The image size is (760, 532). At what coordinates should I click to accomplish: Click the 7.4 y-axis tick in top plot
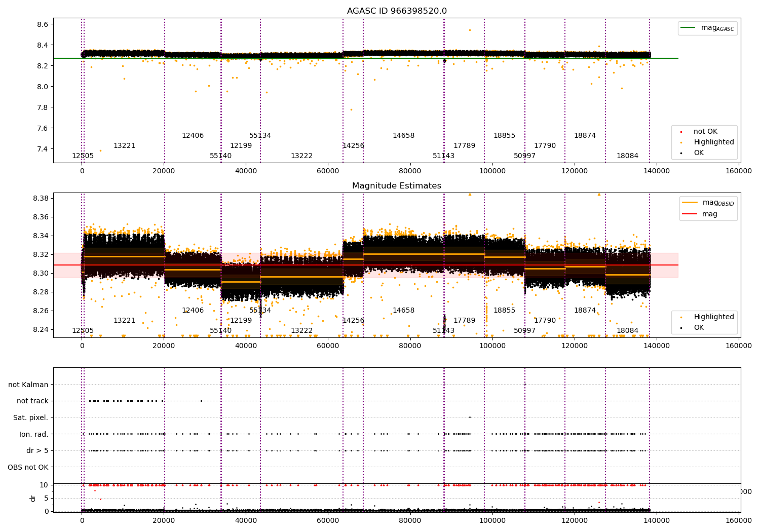coord(43,149)
